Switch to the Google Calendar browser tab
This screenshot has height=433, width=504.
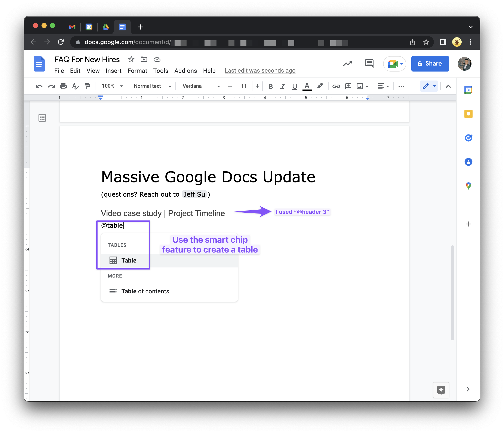coord(89,27)
